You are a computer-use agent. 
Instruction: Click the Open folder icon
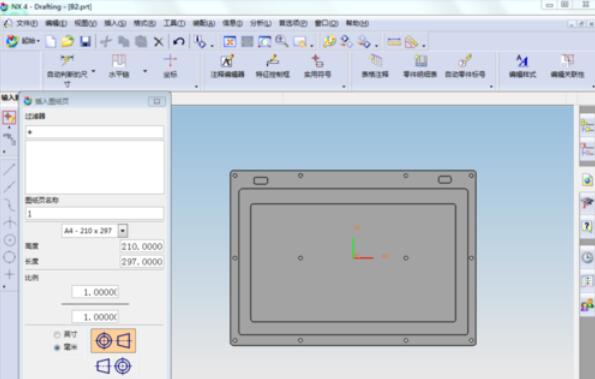click(x=67, y=41)
